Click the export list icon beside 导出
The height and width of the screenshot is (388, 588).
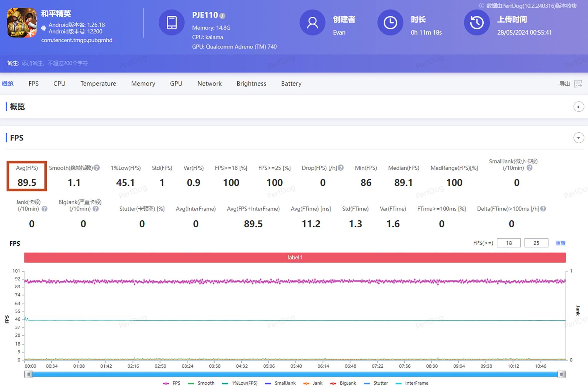(x=578, y=84)
